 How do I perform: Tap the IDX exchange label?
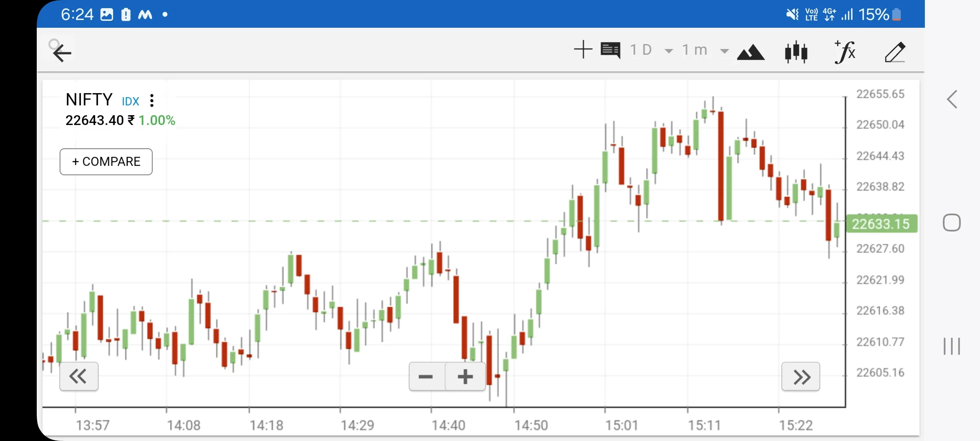[x=131, y=101]
